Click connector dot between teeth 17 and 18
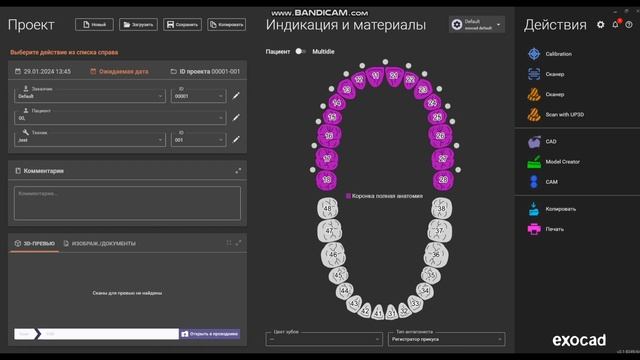Viewport: 640px width, 360px height. 313,170
